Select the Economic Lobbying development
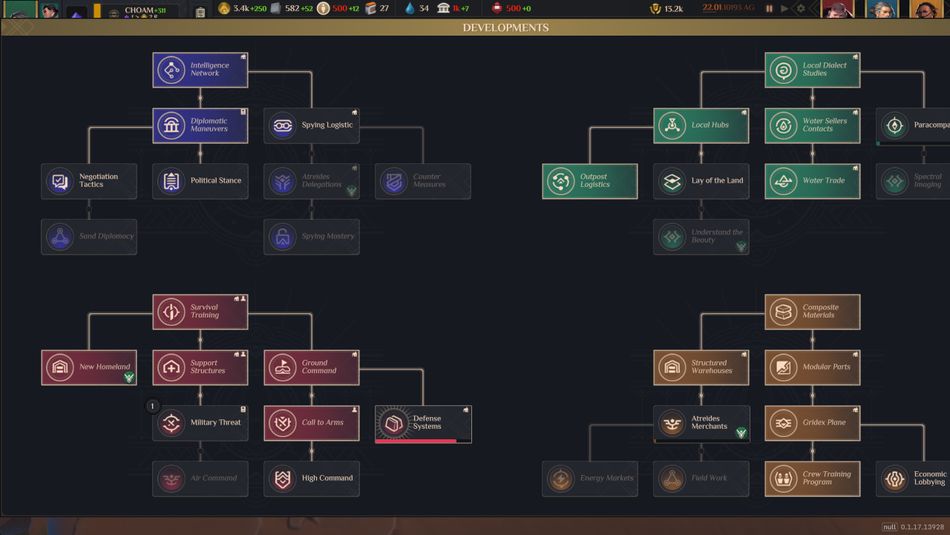 tap(913, 479)
